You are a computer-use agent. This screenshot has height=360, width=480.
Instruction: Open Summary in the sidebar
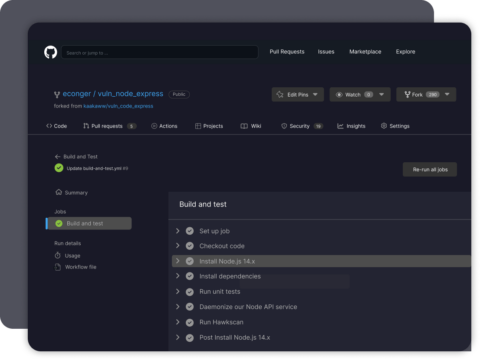[71, 193]
